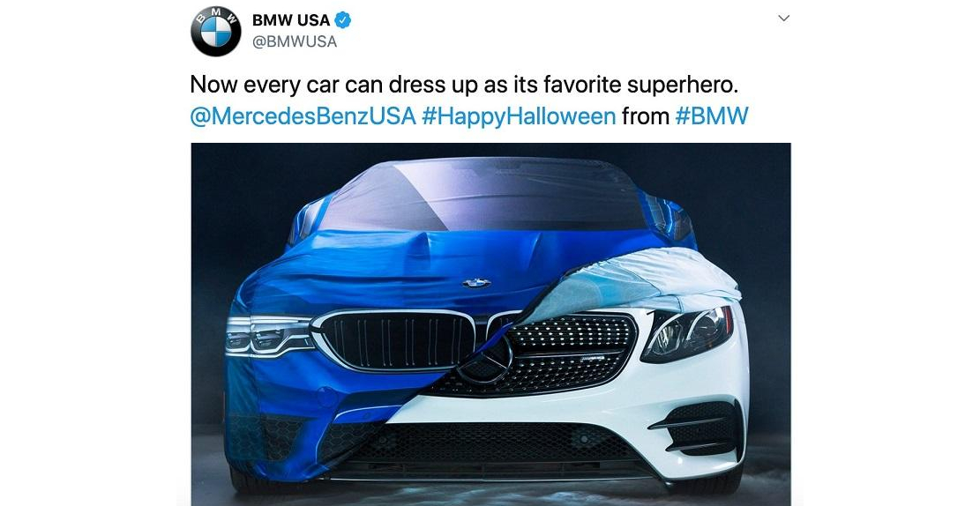Click the word "from" in the tweet
Viewport: 980px width, 506px height.
(646, 116)
